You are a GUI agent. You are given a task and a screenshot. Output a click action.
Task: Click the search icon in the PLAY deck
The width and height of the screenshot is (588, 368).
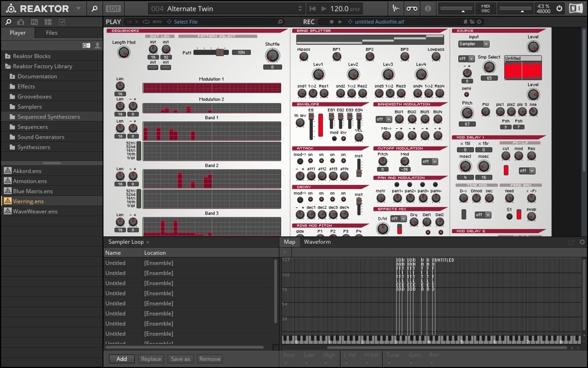pyautogui.click(x=280, y=22)
